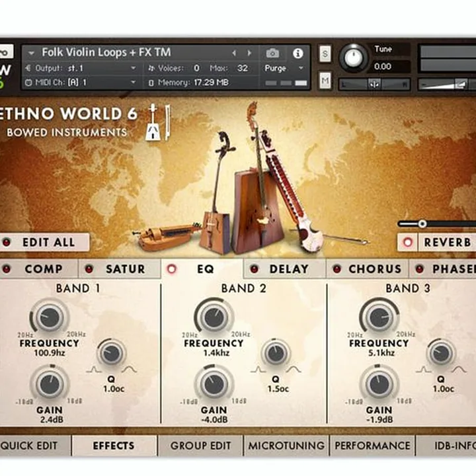
Task: Click the Band 2 gain value -4.0dB
Action: pos(214,420)
